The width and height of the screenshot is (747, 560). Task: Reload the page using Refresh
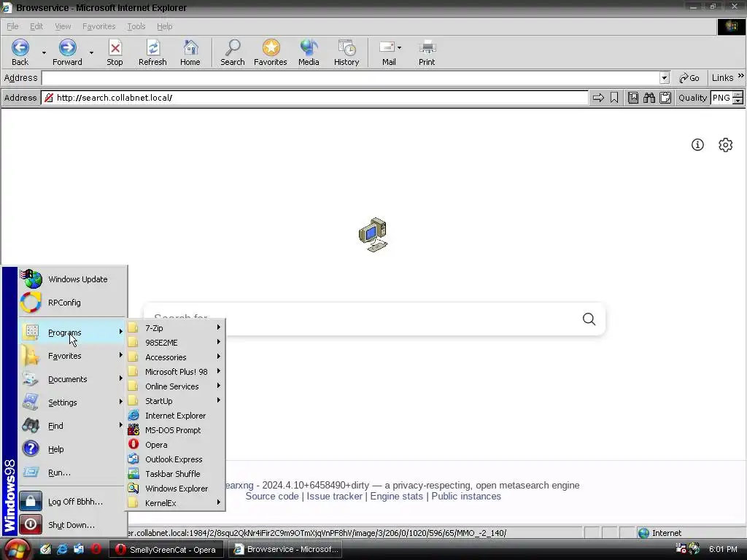click(152, 52)
